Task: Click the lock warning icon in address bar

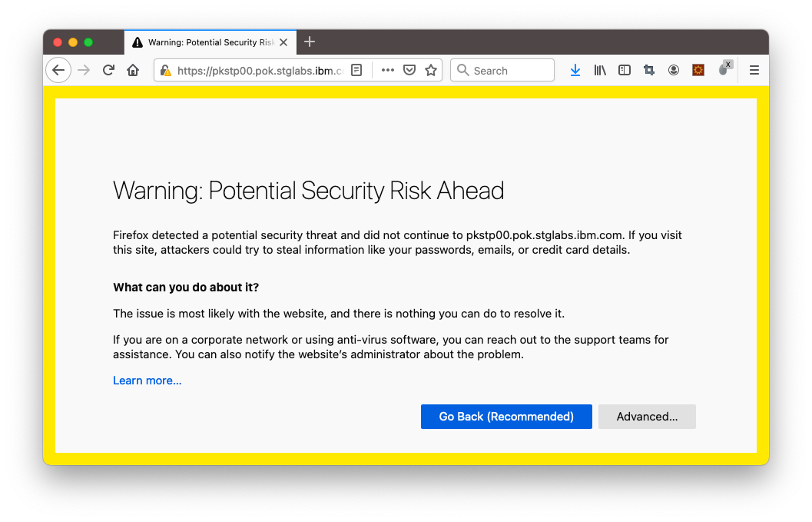Action: (x=165, y=71)
